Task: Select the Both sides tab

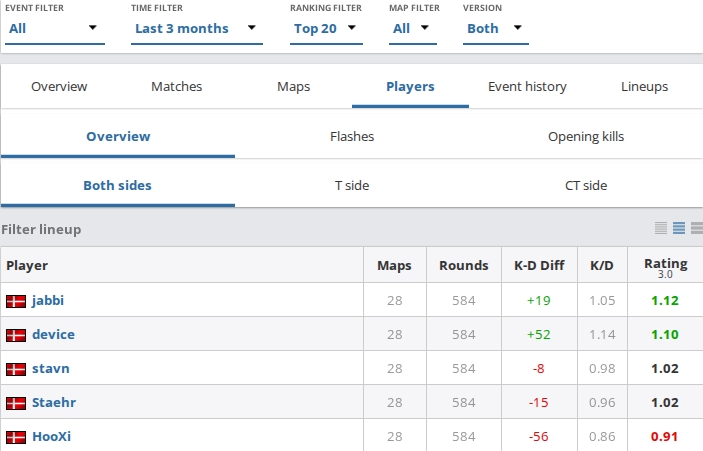Action: tap(118, 185)
